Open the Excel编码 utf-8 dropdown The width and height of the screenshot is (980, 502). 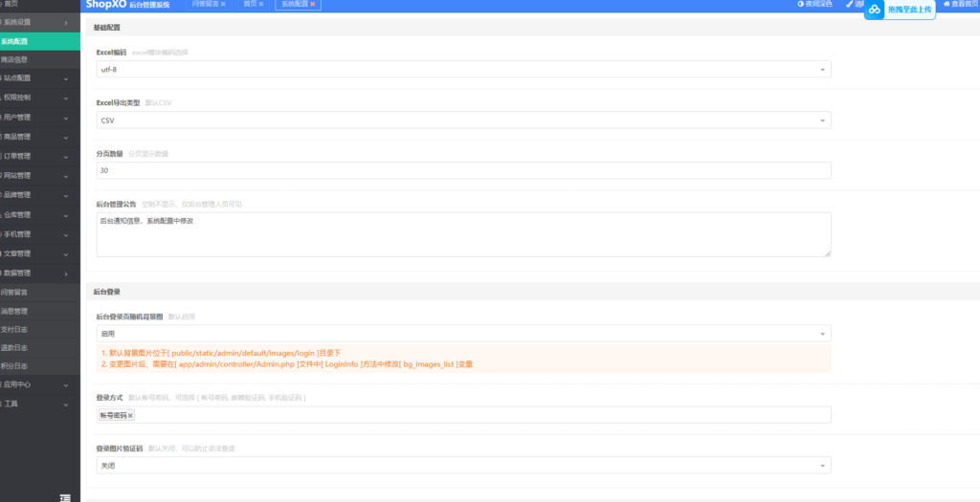[x=463, y=70]
